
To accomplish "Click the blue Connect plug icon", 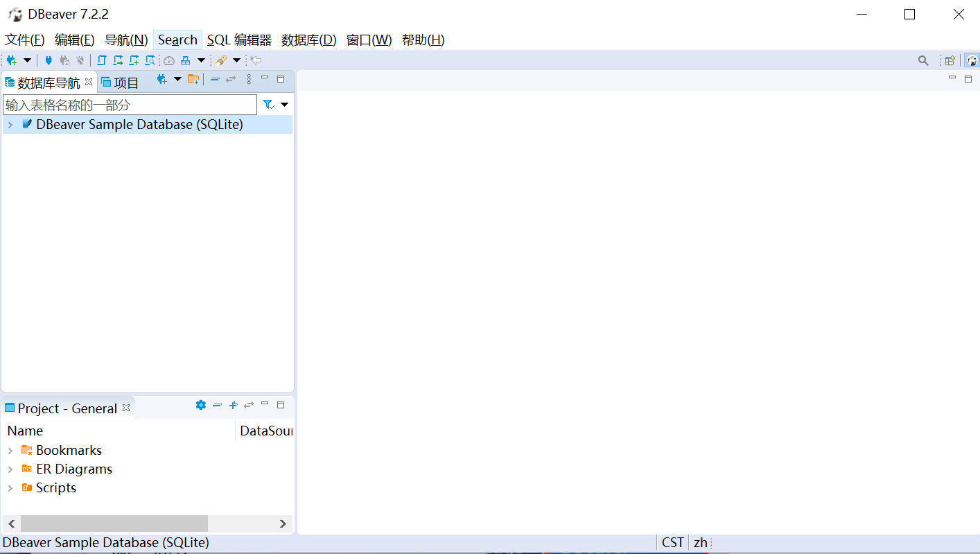I will point(49,60).
